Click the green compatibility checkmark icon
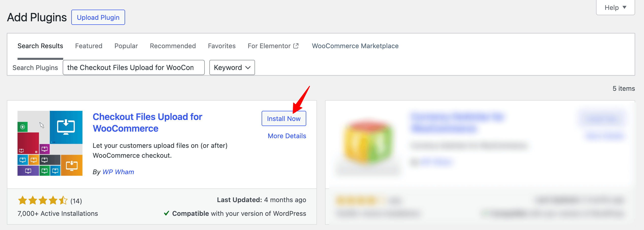Image resolution: width=644 pixels, height=230 pixels. [166, 213]
